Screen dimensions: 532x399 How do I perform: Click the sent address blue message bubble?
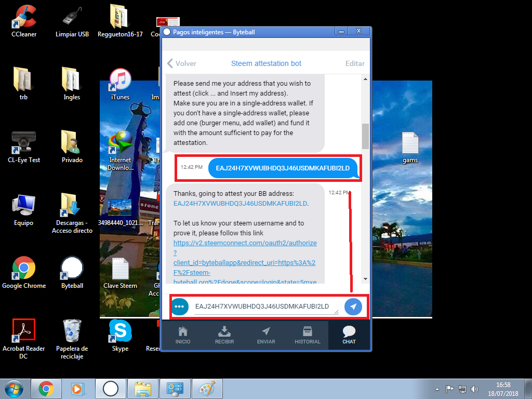(283, 168)
